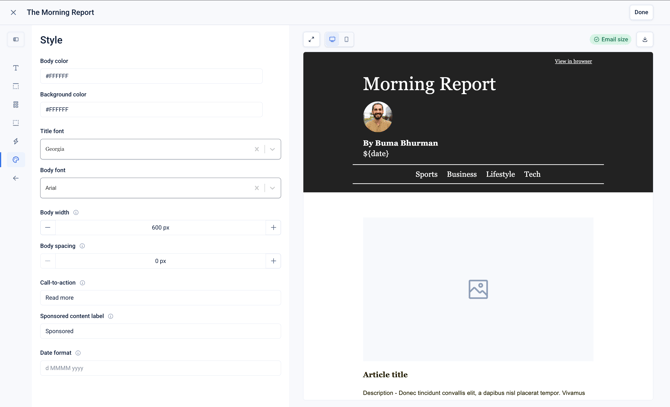Expand preview to fullscreen icon
Image resolution: width=670 pixels, height=407 pixels.
tap(311, 39)
